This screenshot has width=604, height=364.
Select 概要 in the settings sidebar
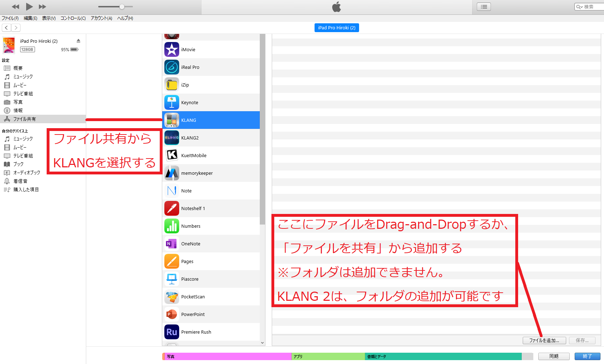18,68
